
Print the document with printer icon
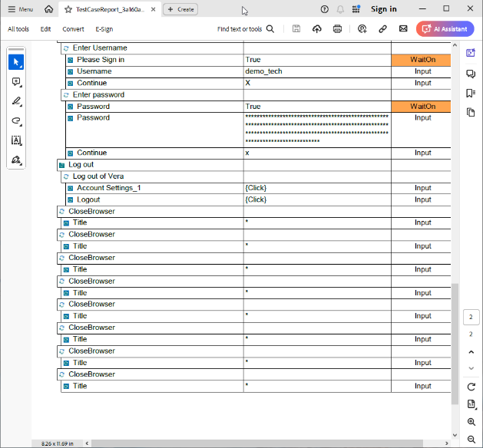click(x=337, y=29)
